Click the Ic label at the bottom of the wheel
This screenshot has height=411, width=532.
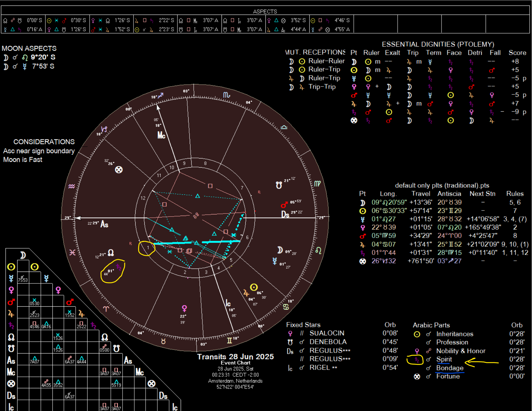(228, 303)
